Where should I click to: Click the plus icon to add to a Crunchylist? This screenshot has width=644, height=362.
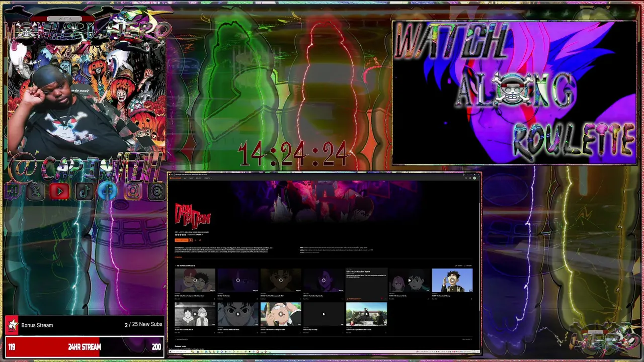coord(195,240)
